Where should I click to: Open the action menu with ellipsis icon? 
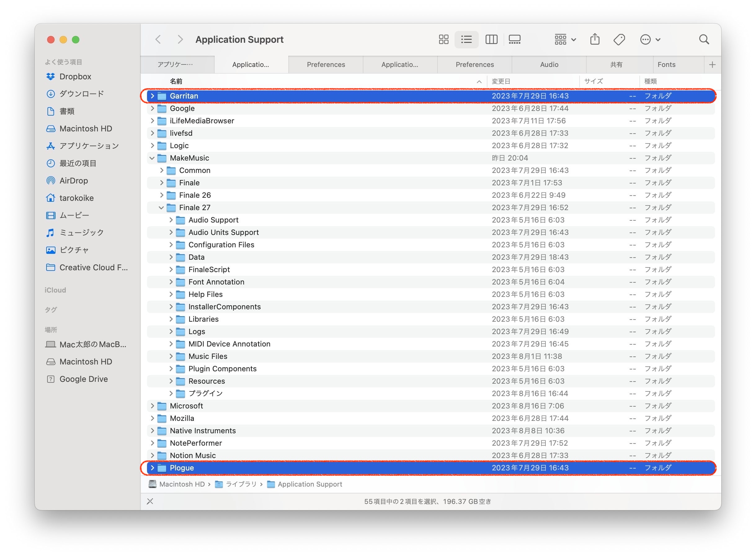[650, 39]
